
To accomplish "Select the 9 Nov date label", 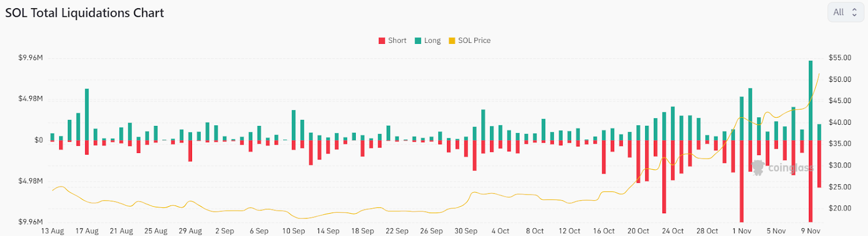I will pos(810,231).
